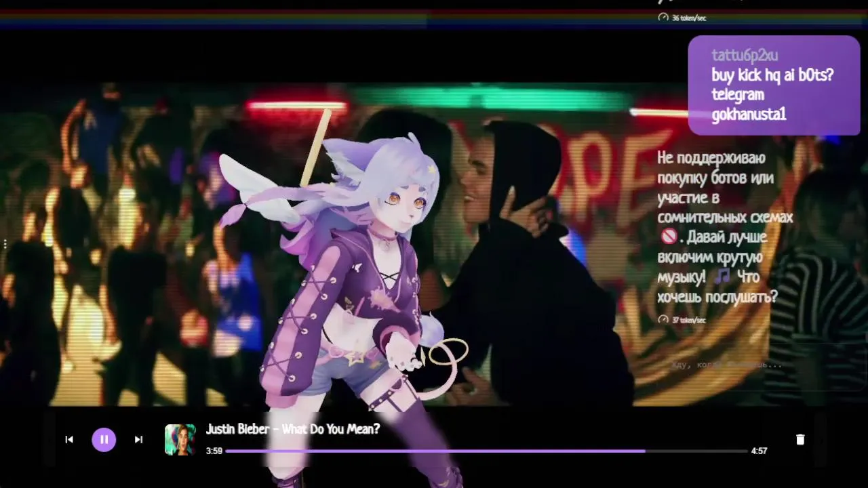Click the vertical dots handle at left edge

pyautogui.click(x=5, y=244)
